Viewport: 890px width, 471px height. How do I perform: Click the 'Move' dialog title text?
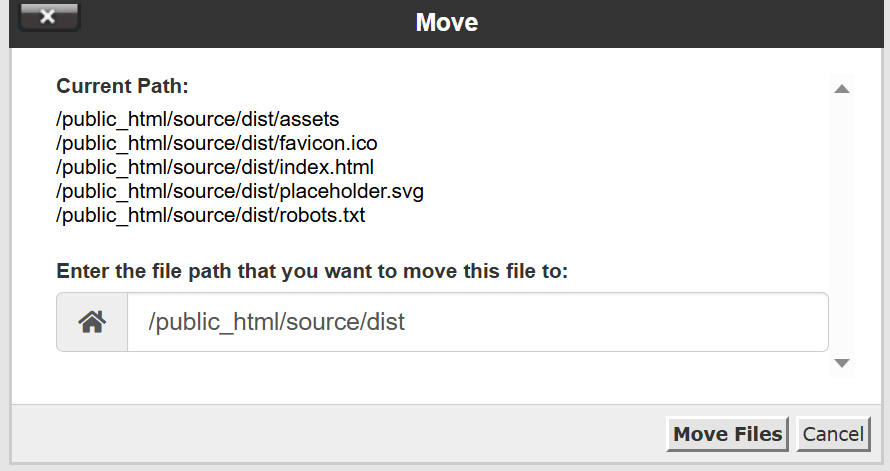pos(447,23)
